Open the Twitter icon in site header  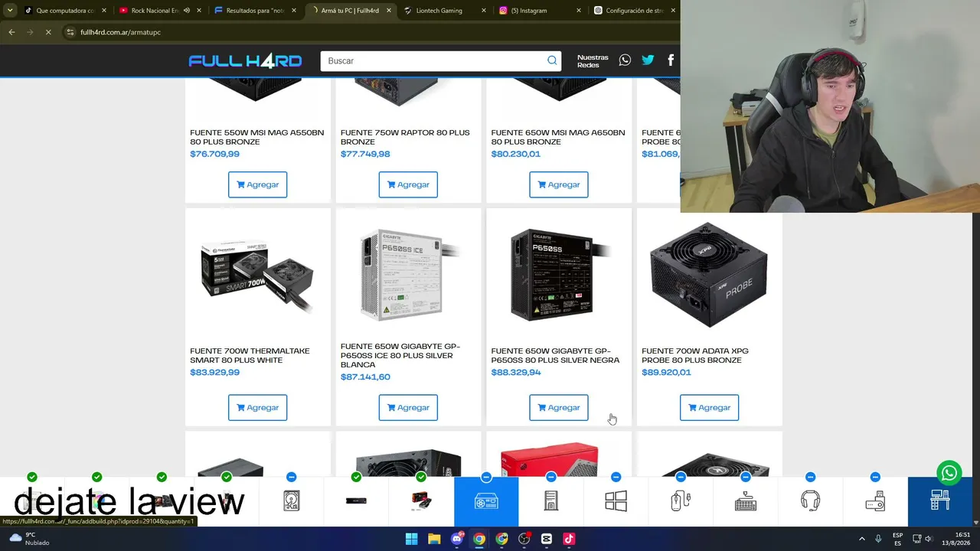648,60
